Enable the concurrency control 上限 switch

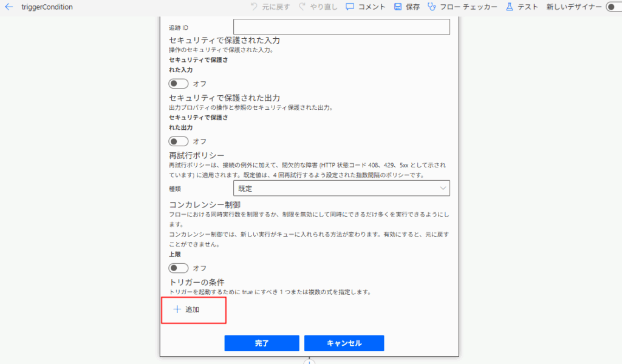click(178, 268)
